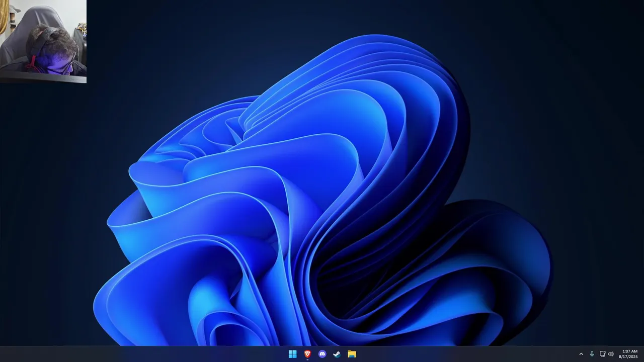
Task: Click the webcam overlay thumbnail
Action: coord(43,41)
